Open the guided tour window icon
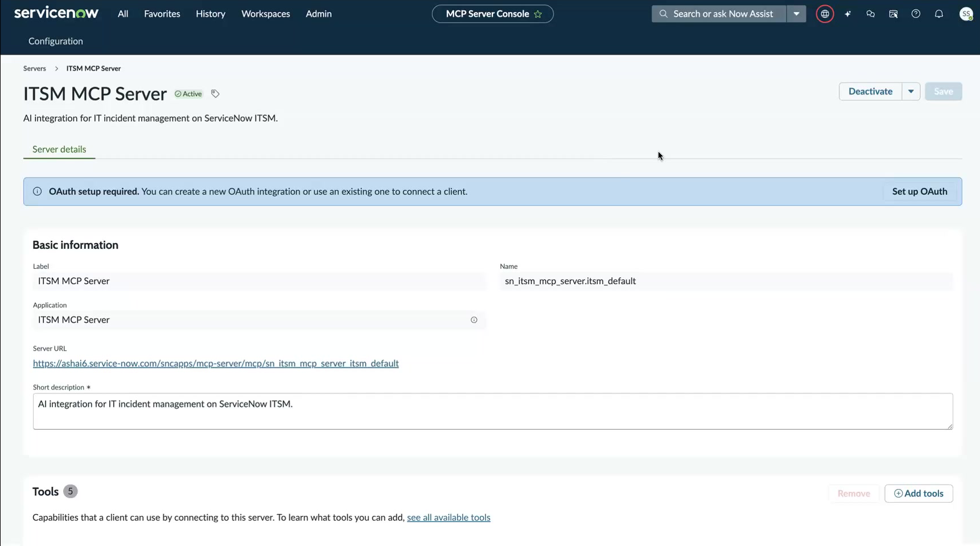 (893, 14)
